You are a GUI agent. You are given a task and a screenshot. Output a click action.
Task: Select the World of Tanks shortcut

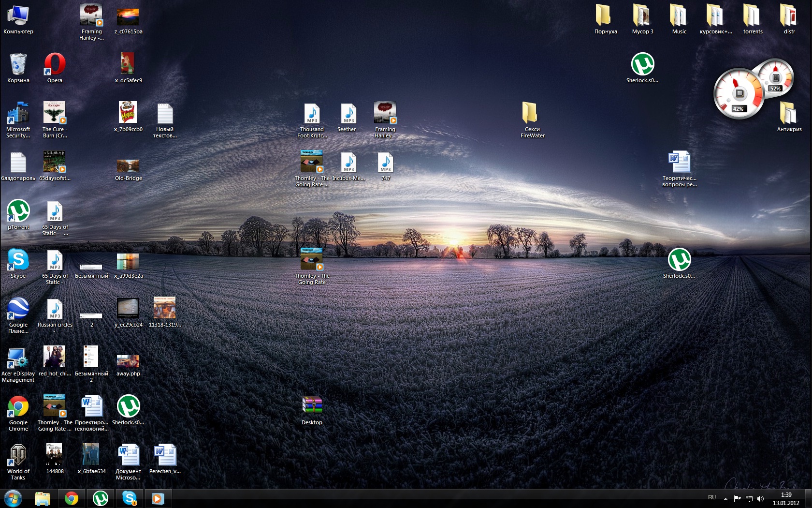(18, 456)
